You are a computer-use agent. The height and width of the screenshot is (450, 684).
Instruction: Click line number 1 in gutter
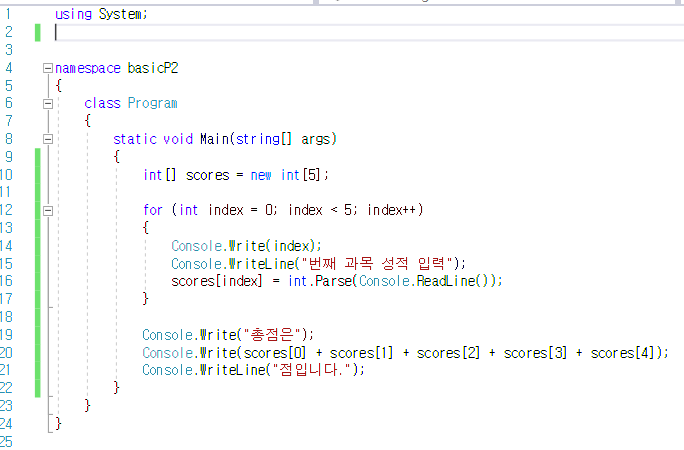click(8, 14)
